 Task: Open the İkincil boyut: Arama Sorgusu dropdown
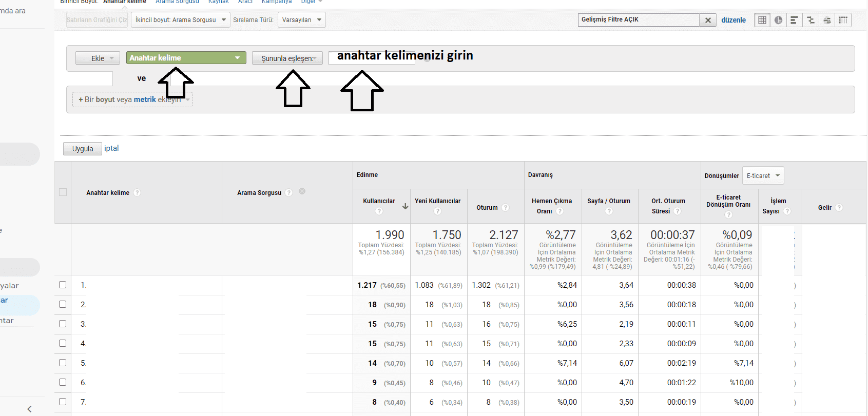coord(181,20)
